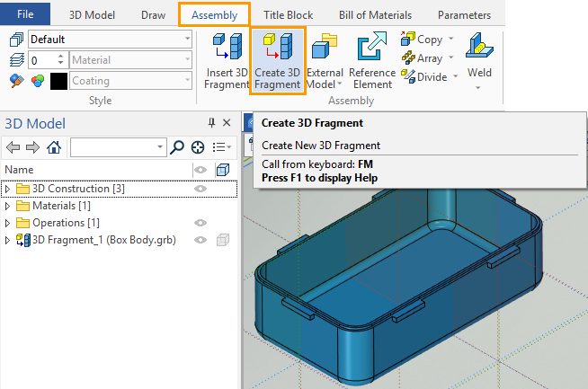Hide the Operations folder via eye icon

[200, 223]
